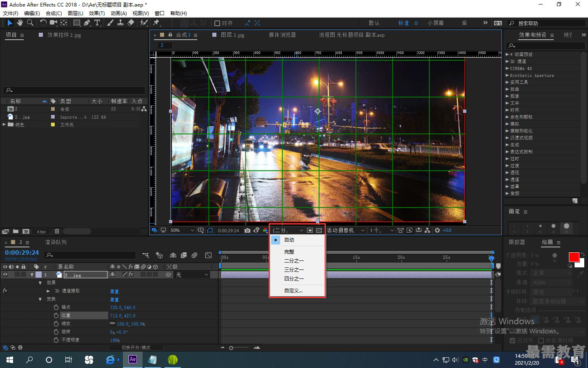Select the Pan Behind anchor point tool
Image resolution: width=588 pixels, height=368 pixels.
(x=64, y=23)
